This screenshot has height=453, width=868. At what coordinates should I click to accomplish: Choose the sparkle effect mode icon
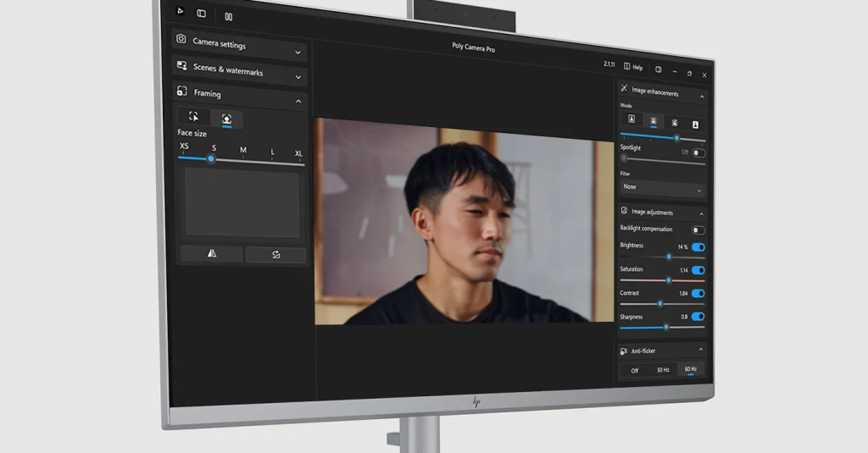click(674, 122)
